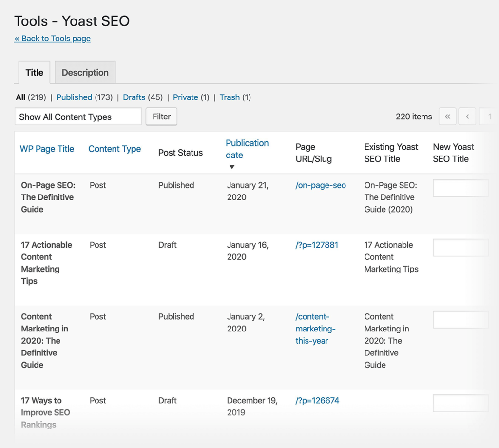Switch to the Description tab
499x448 pixels.
(x=85, y=73)
